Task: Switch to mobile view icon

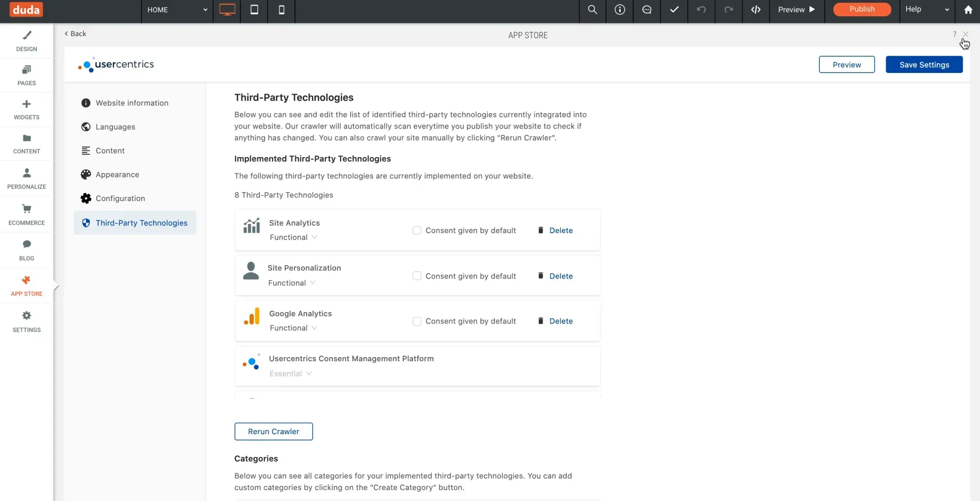Action: coord(281,10)
